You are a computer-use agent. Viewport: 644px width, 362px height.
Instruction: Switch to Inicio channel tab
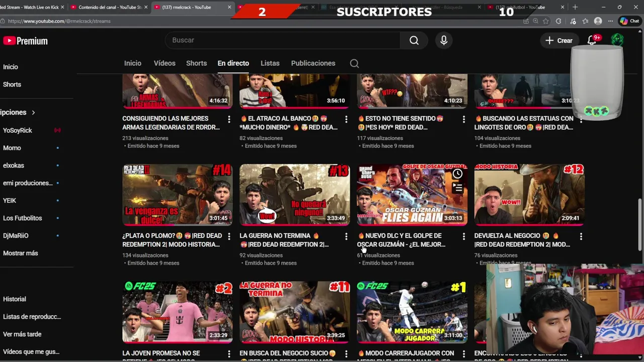(x=133, y=63)
